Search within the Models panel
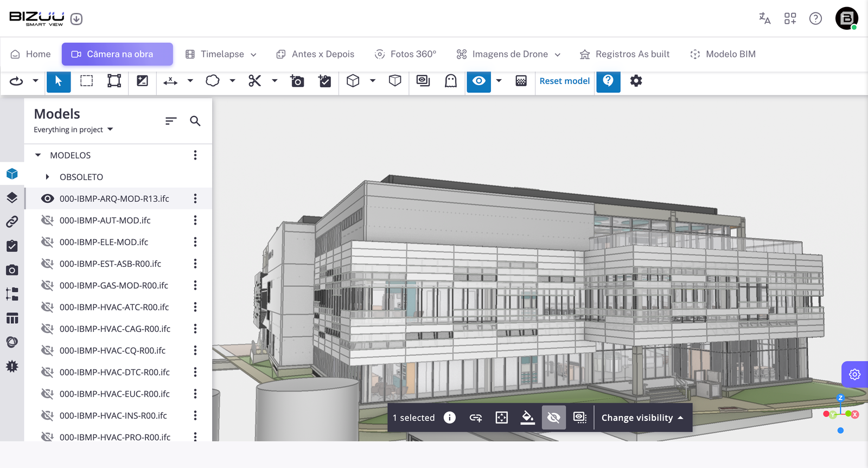The width and height of the screenshot is (868, 468). (195, 121)
